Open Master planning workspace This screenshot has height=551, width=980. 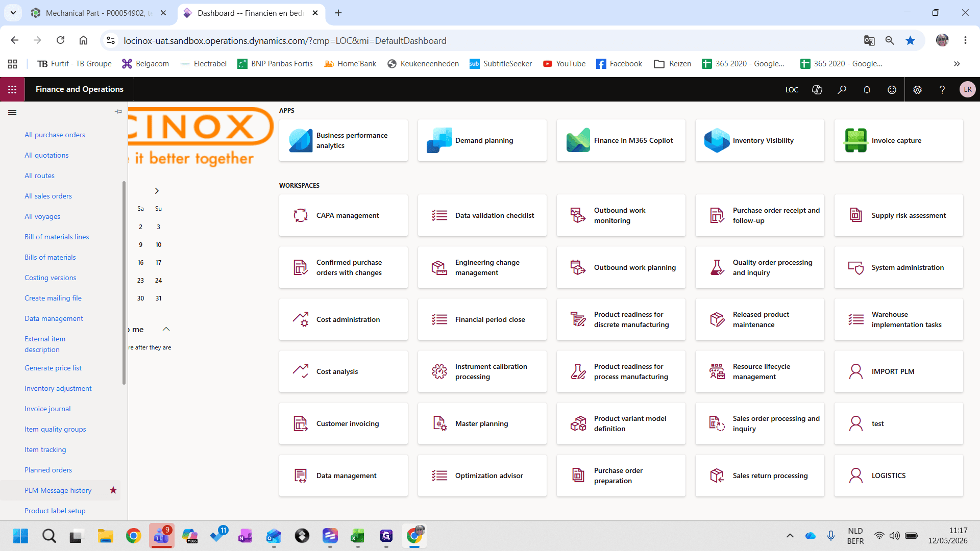point(482,423)
